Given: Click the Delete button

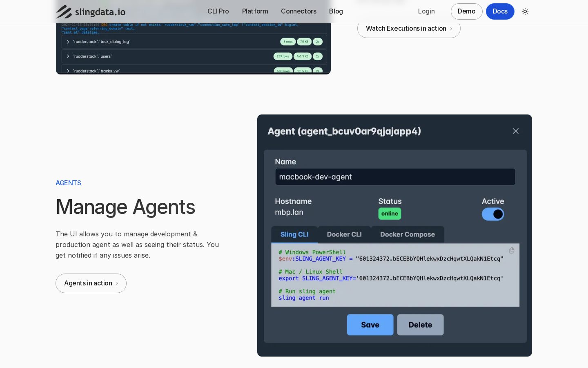Looking at the screenshot, I should (420, 325).
